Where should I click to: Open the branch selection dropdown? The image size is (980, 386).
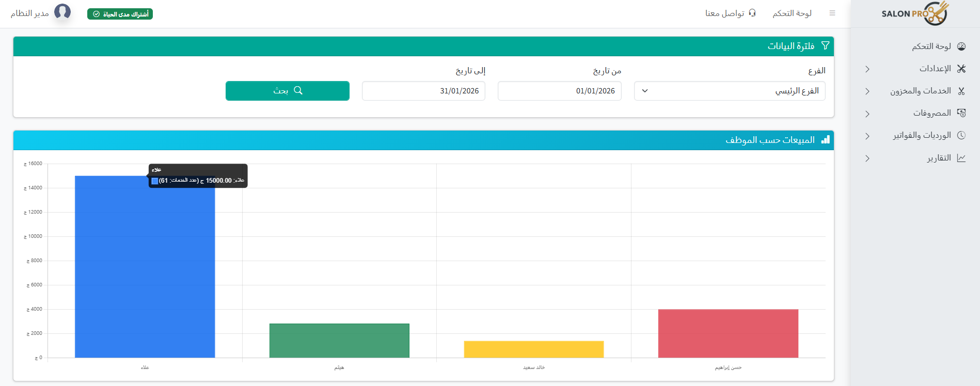[729, 91]
